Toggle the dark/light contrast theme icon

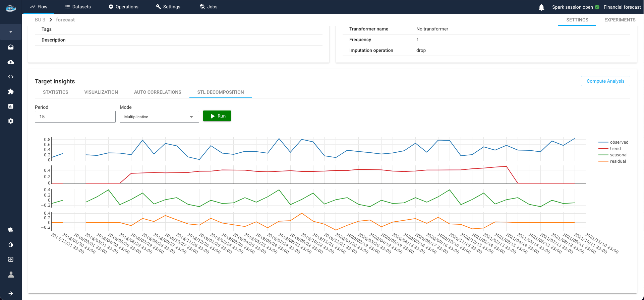point(11,245)
